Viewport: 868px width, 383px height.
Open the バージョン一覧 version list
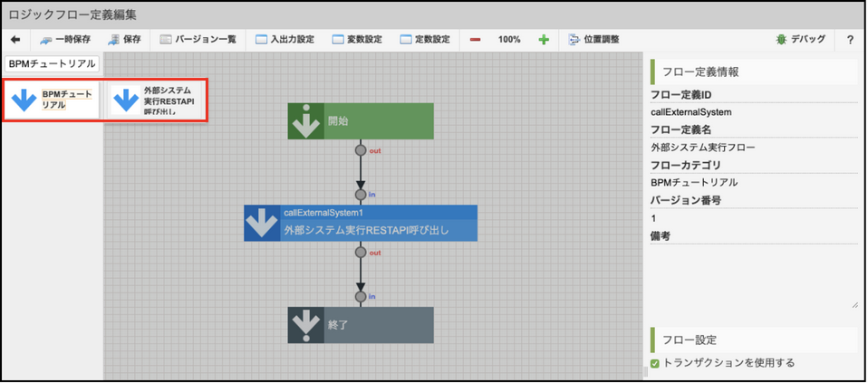click(198, 40)
